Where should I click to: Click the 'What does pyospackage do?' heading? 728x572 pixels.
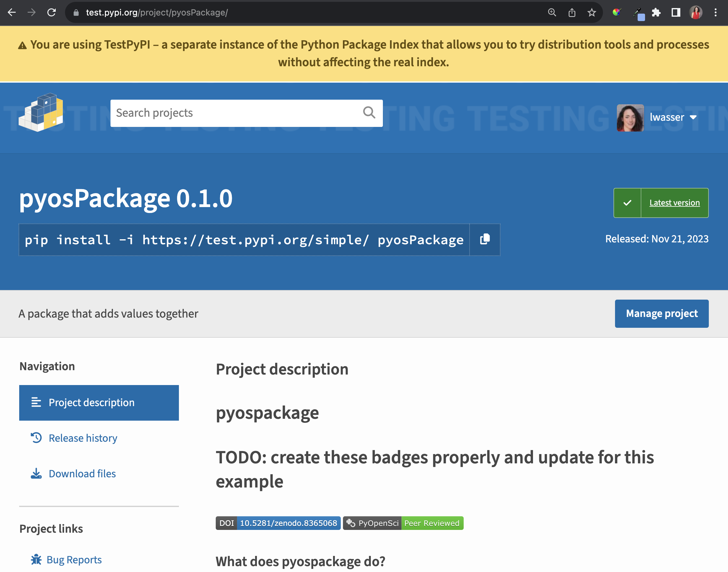point(300,561)
